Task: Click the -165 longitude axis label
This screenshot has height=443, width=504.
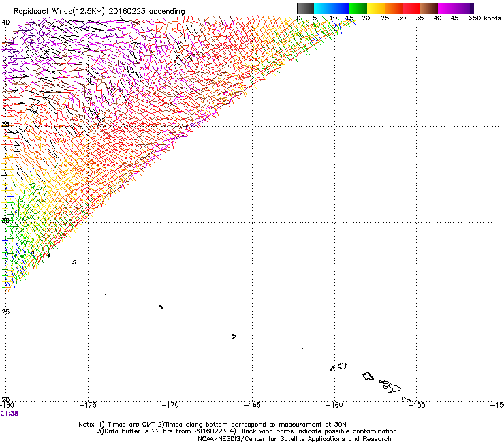Action: [x=252, y=405]
